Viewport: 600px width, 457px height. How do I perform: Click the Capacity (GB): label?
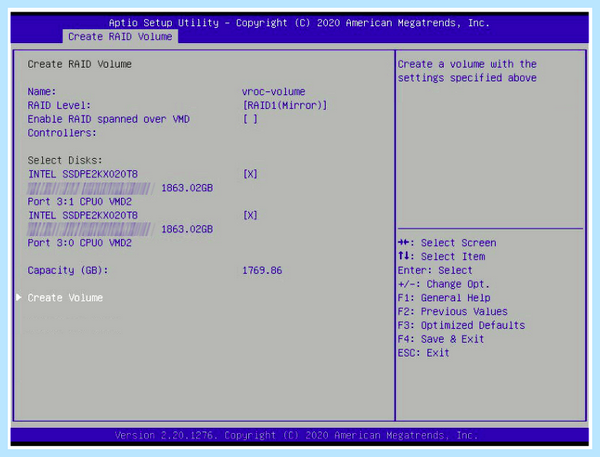pos(68,271)
